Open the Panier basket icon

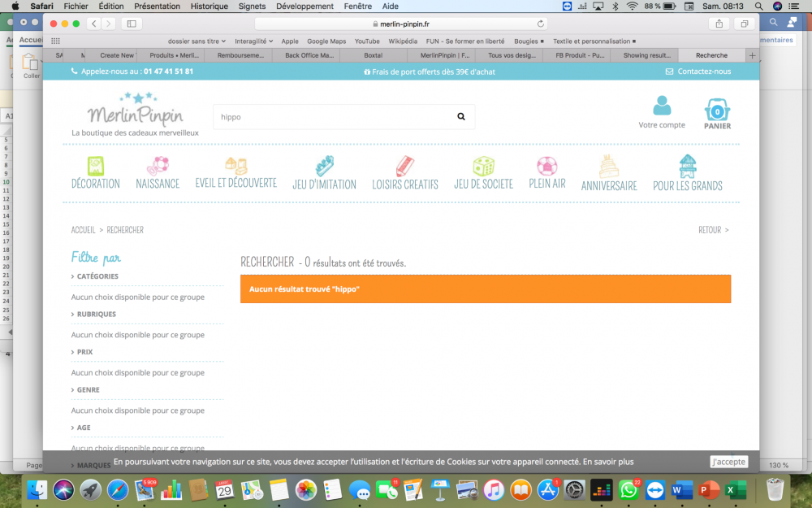(717, 110)
